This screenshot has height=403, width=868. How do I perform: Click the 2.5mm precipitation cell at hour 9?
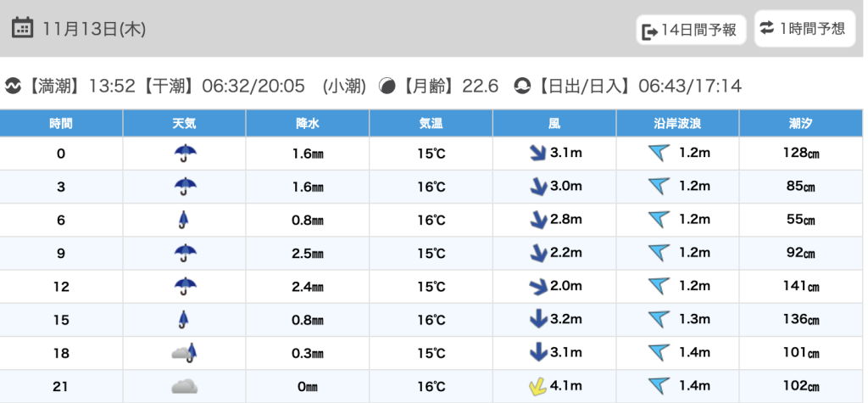(307, 254)
